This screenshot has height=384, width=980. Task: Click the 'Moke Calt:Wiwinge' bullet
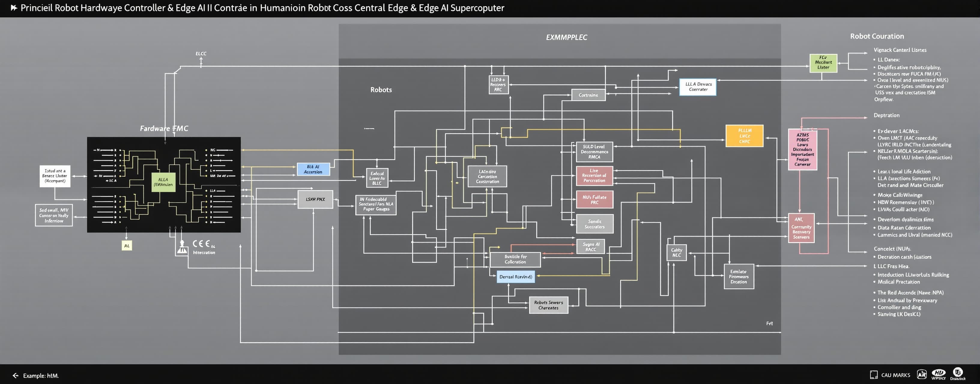point(900,195)
